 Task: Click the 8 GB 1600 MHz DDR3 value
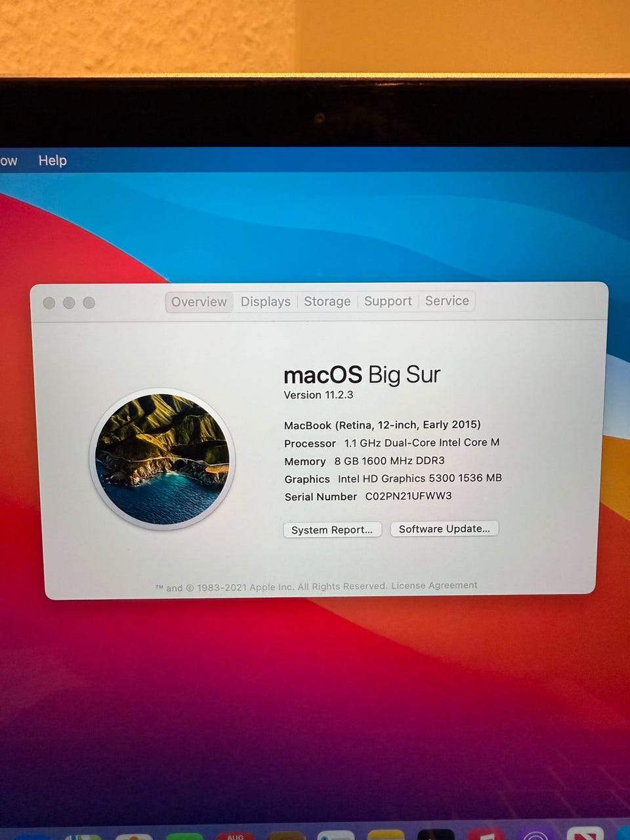pos(389,461)
